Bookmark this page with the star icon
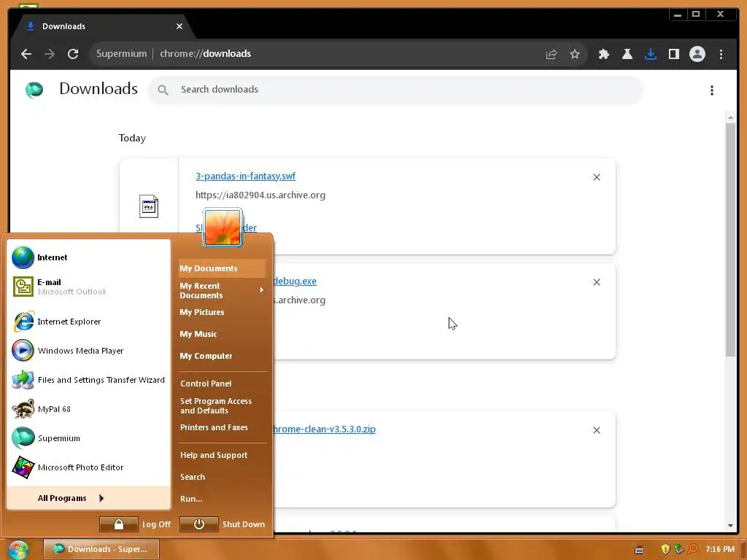 575,54
